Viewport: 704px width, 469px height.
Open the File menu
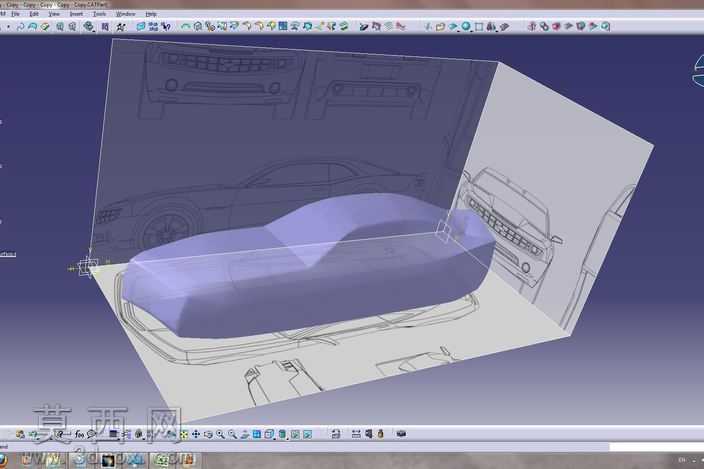pos(16,14)
